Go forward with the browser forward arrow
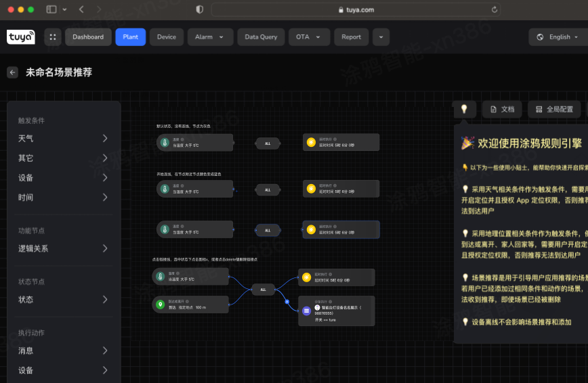The width and height of the screenshot is (588, 383). [x=99, y=9]
